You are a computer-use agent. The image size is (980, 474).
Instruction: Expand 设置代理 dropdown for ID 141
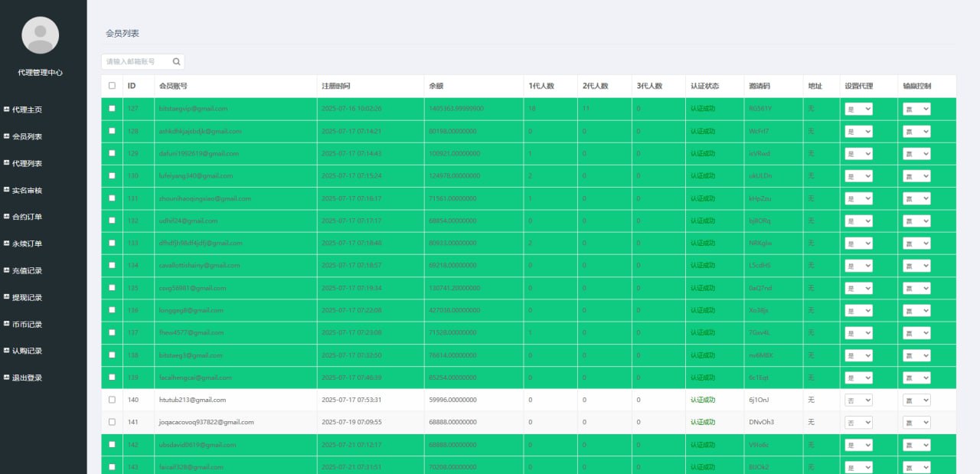[858, 422]
